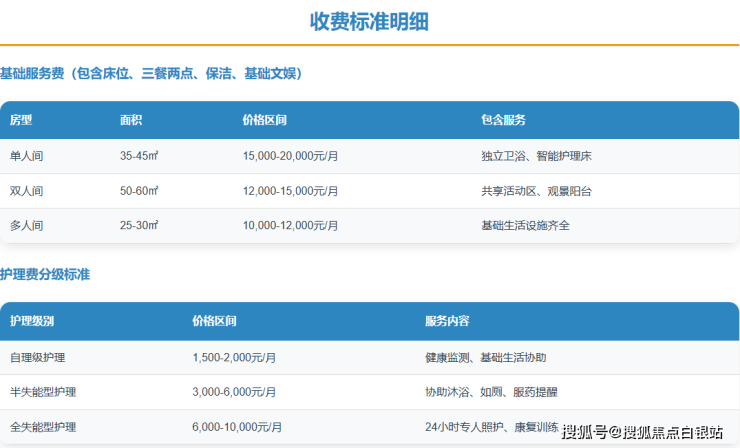Screen dimensions: 740x448
Task: Click the 面积 column header
Action: point(131,120)
